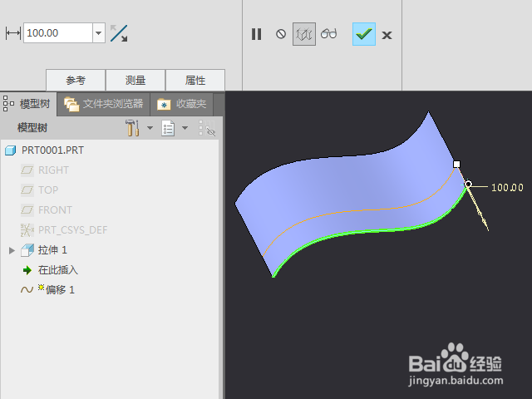
Task: Switch to the 模型树 navigator tab
Action: pyautogui.click(x=28, y=104)
